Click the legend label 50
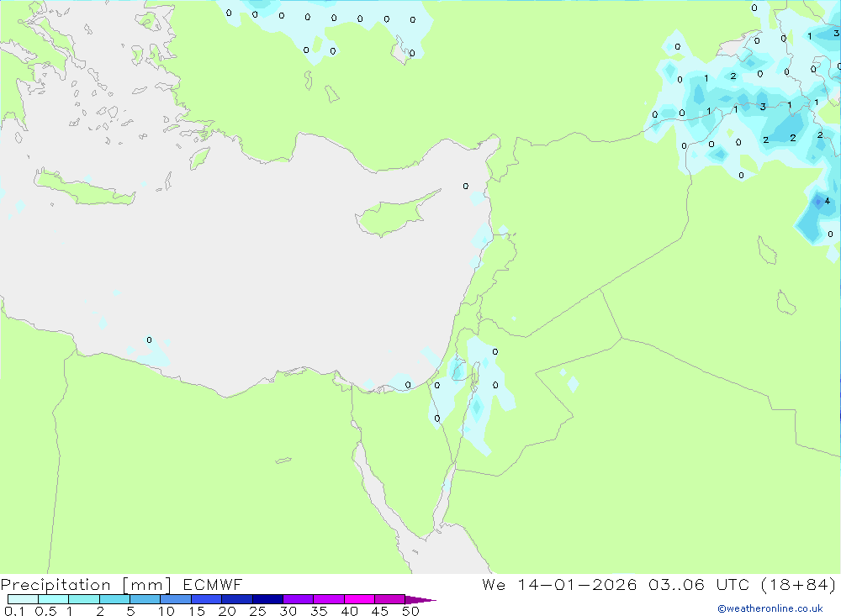The height and width of the screenshot is (616, 841). [411, 611]
